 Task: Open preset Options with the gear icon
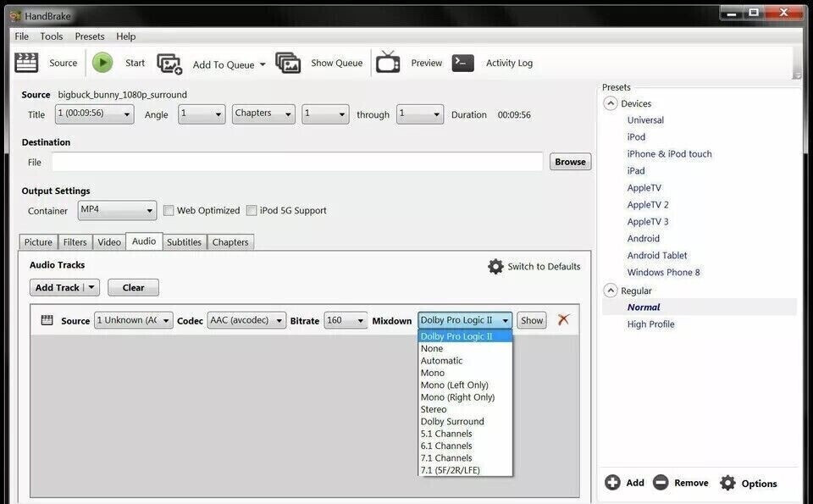[728, 482]
